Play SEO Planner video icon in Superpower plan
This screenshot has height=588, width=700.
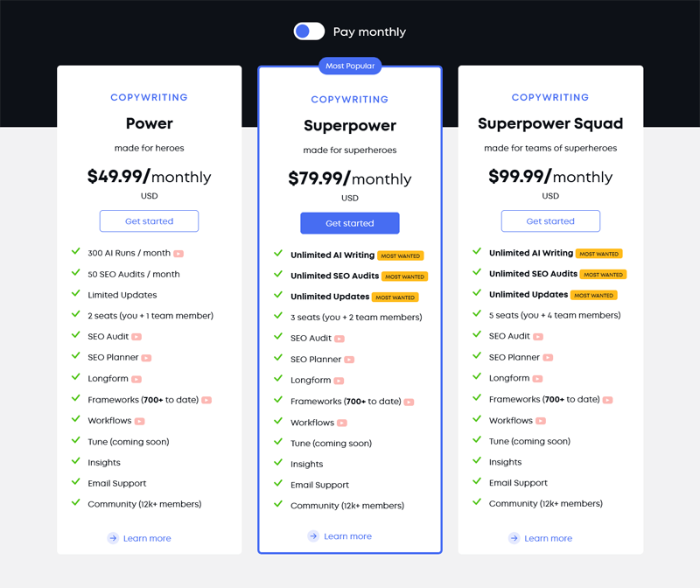(348, 360)
